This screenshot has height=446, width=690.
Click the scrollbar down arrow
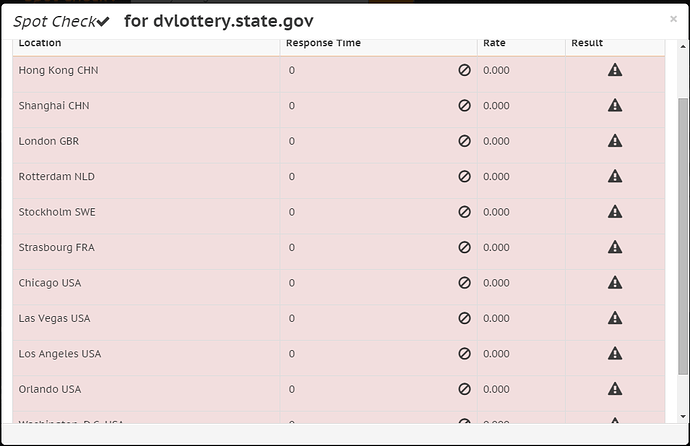point(683,416)
